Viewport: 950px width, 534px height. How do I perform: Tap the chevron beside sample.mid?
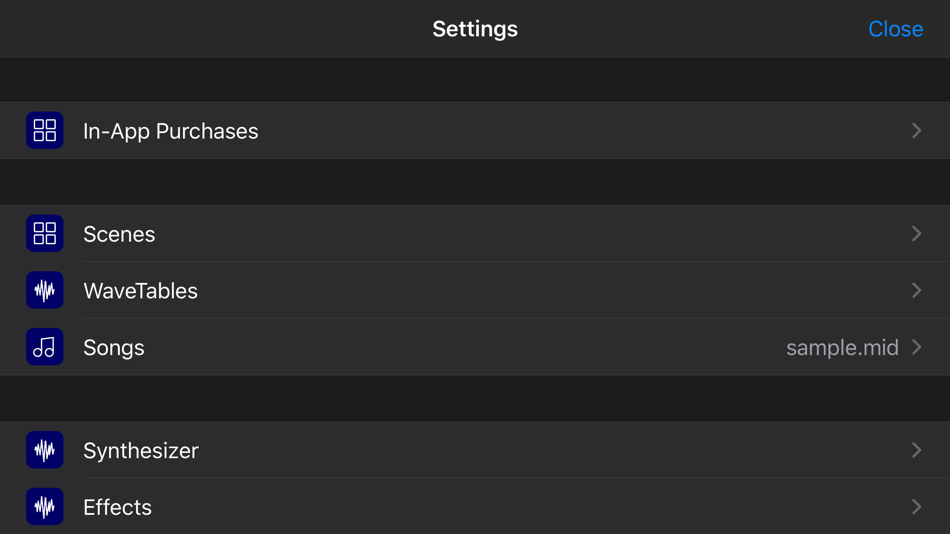(x=916, y=347)
